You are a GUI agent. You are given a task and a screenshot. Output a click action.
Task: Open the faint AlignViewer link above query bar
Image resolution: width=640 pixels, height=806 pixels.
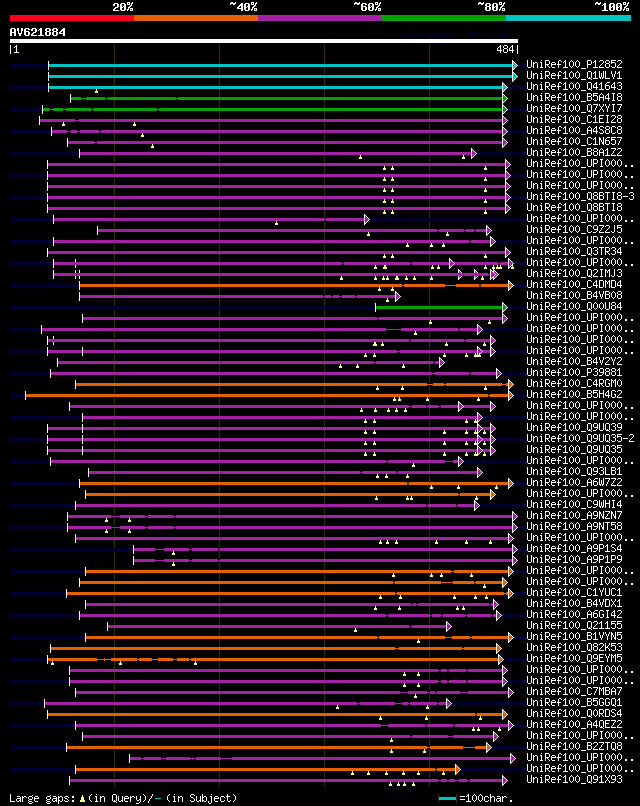click(x=458, y=34)
